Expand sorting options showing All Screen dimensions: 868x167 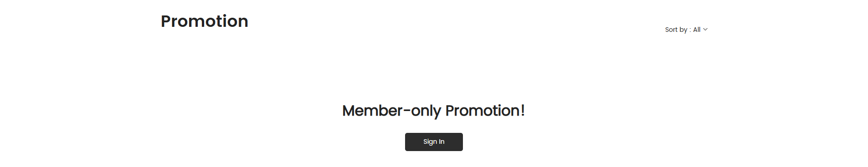coord(686,30)
